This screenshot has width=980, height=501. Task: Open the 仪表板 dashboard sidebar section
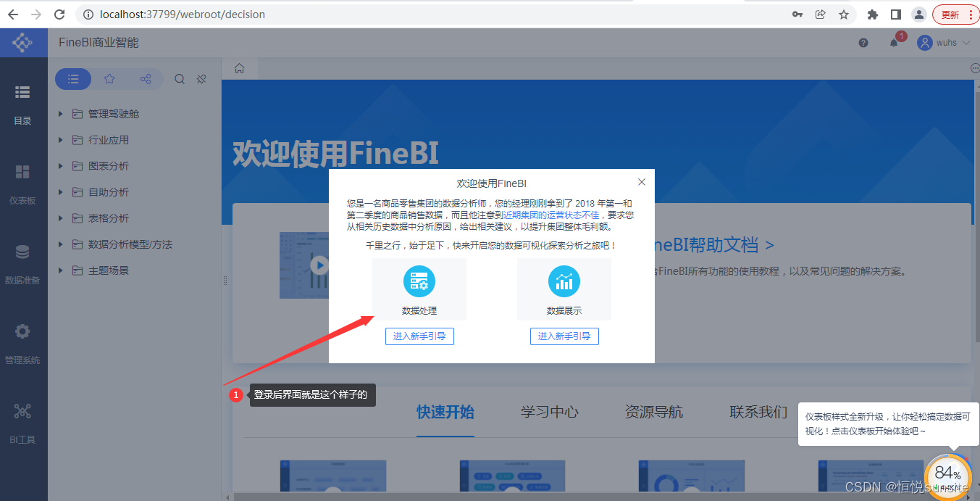pos(23,185)
